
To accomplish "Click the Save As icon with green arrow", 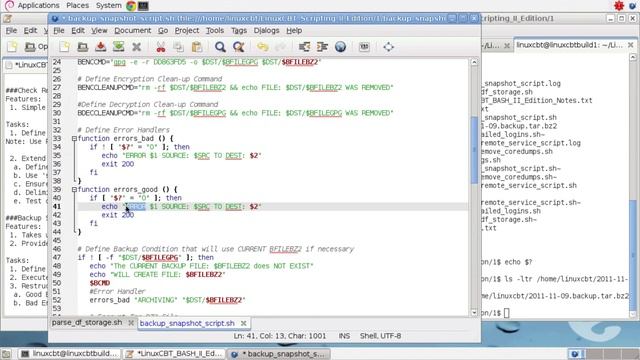I will (x=118, y=47).
